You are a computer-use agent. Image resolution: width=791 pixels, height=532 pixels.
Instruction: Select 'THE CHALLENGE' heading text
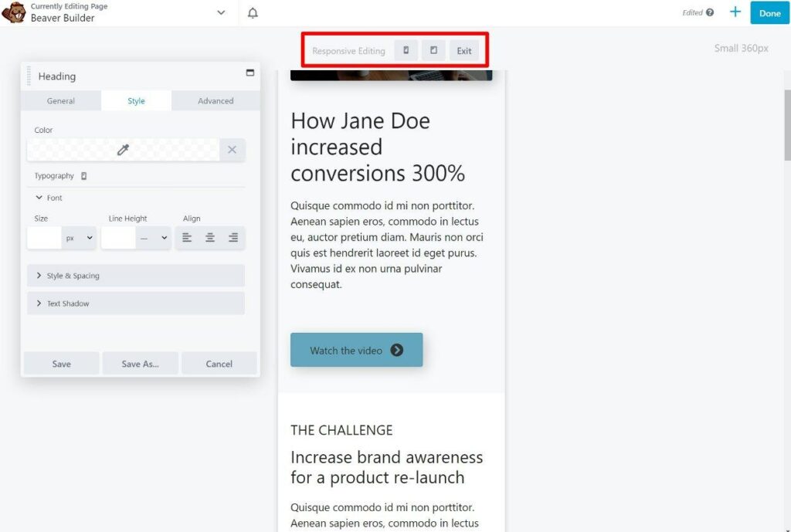point(341,430)
